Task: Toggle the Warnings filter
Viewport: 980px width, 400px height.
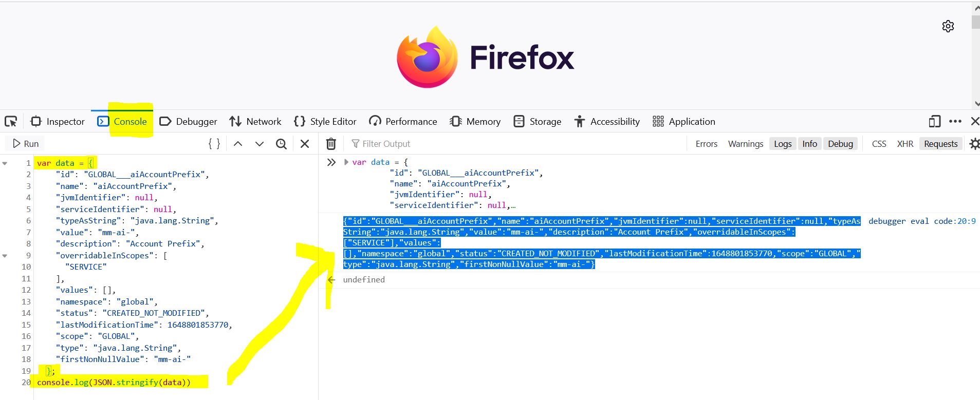Action: tap(745, 144)
